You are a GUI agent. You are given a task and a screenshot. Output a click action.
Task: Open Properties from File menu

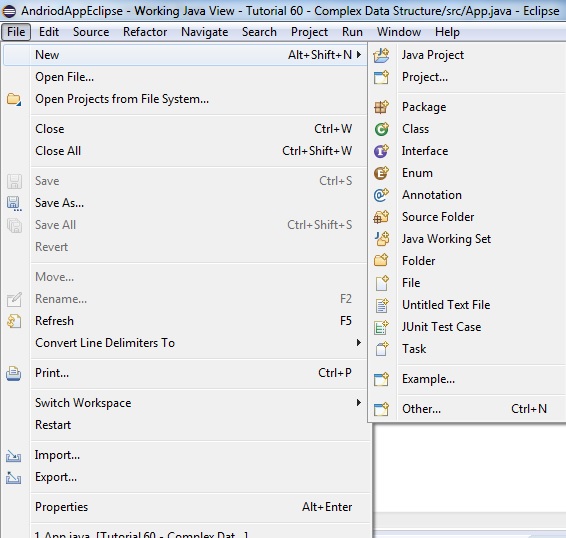tap(186, 507)
